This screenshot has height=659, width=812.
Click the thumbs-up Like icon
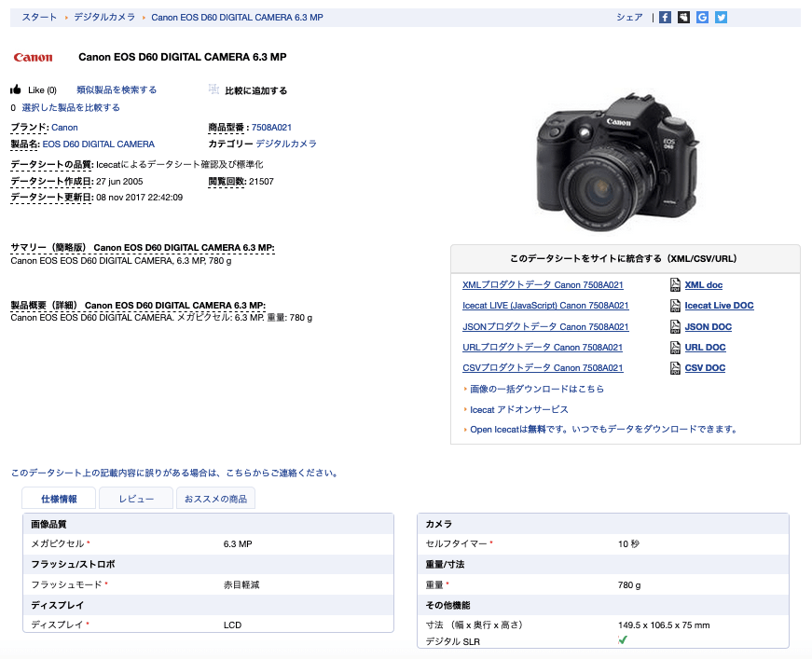point(16,90)
